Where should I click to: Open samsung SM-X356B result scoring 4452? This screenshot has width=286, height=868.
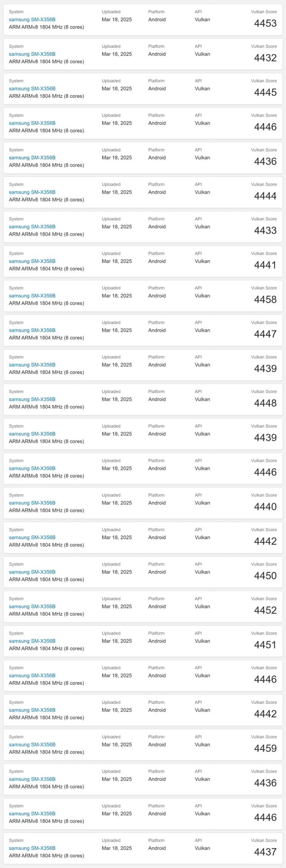coord(32,606)
